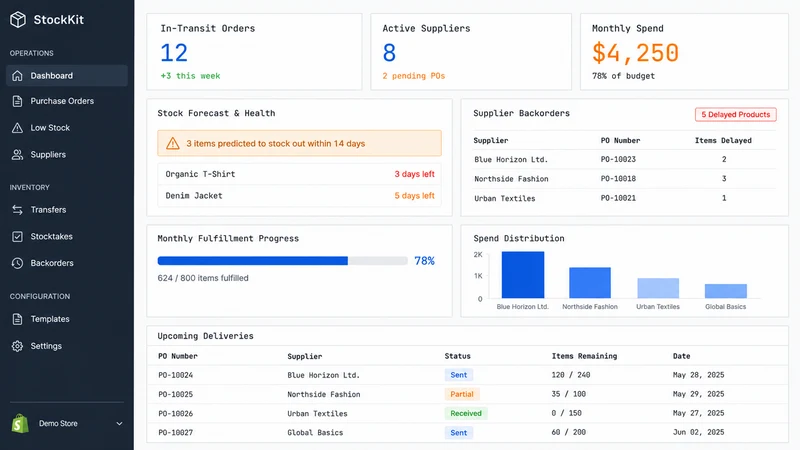This screenshot has height=450, width=800.
Task: Open the Active Suppliers card
Action: click(x=471, y=52)
